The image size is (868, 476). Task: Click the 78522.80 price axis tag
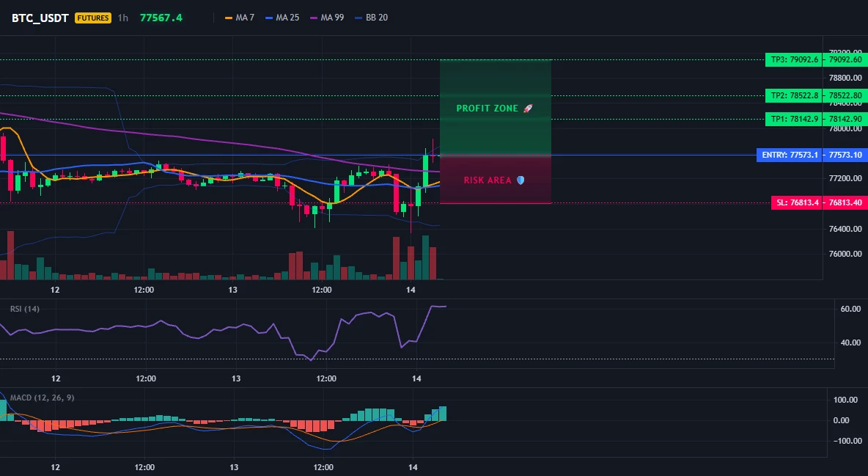pyautogui.click(x=845, y=95)
